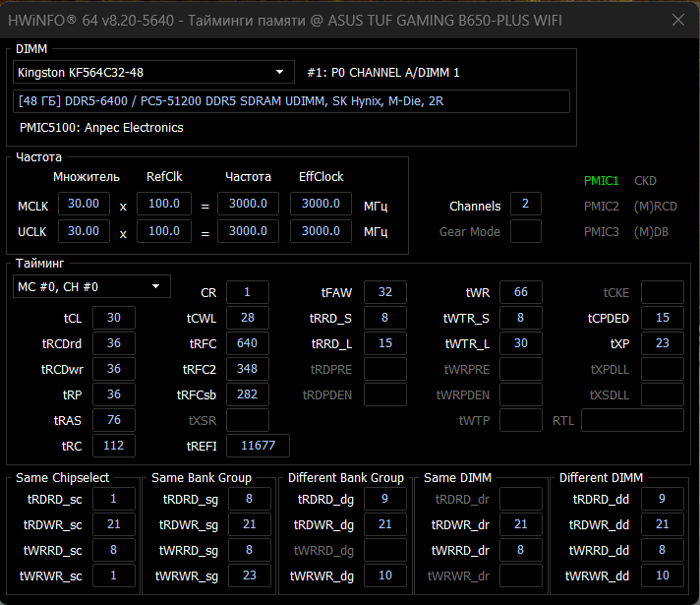700x605 pixels.
Task: Click the tWRWR_sg value 23
Action: 250,575
